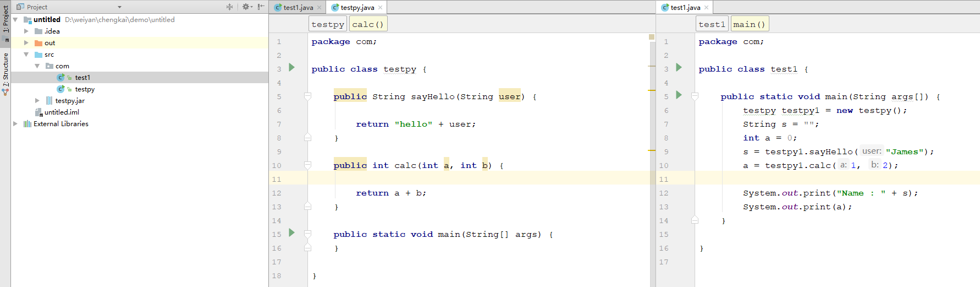The width and height of the screenshot is (980, 287).
Task: Fold test1's main method at line 5
Action: coord(695,96)
